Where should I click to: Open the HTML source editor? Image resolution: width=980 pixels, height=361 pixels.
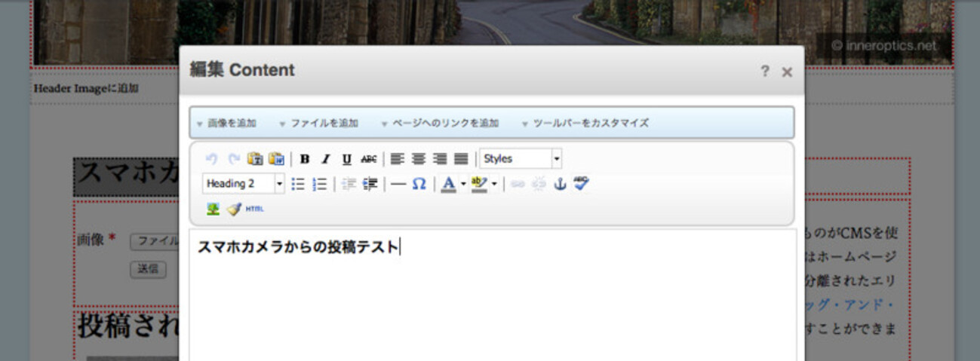point(255,209)
